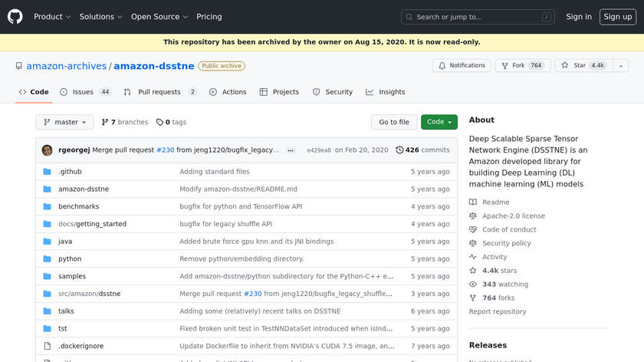Open the master branch selector
Screen dimensions: 644x362
[x=64, y=122]
